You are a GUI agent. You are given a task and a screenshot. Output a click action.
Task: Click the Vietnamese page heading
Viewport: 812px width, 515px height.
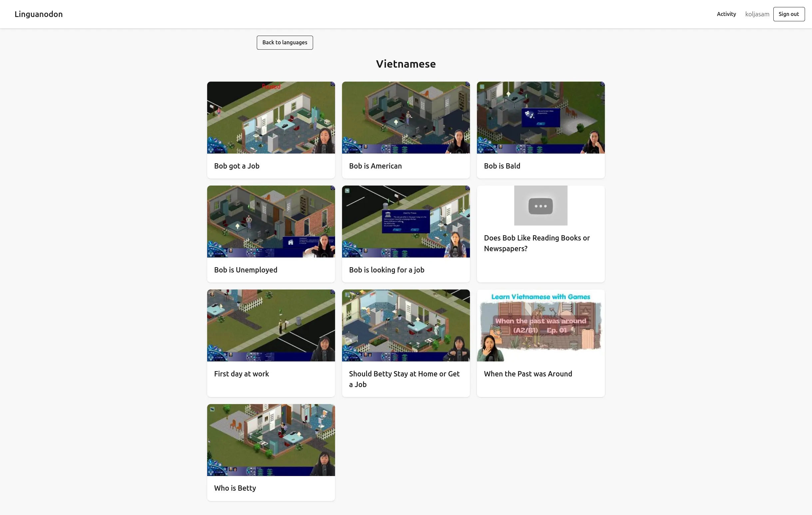pyautogui.click(x=406, y=64)
